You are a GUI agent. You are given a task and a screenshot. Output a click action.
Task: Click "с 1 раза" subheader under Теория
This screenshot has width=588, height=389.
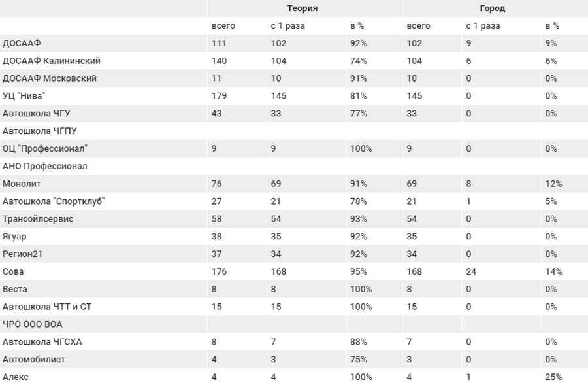pyautogui.click(x=287, y=26)
